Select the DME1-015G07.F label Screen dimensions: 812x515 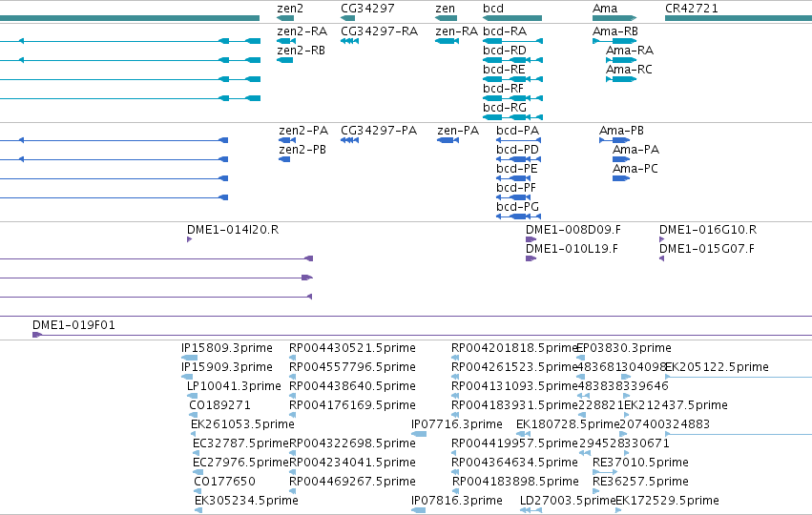[707, 249]
